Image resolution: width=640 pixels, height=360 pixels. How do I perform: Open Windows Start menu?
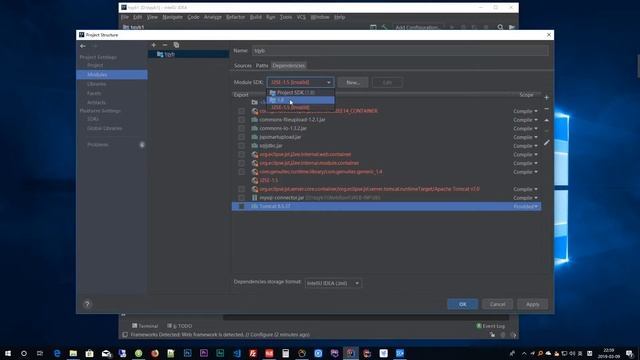click(8, 353)
